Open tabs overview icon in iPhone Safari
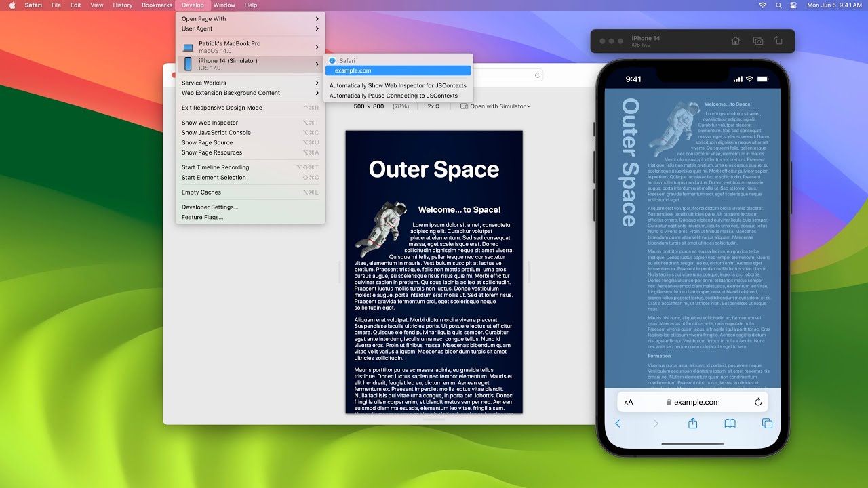 point(767,424)
